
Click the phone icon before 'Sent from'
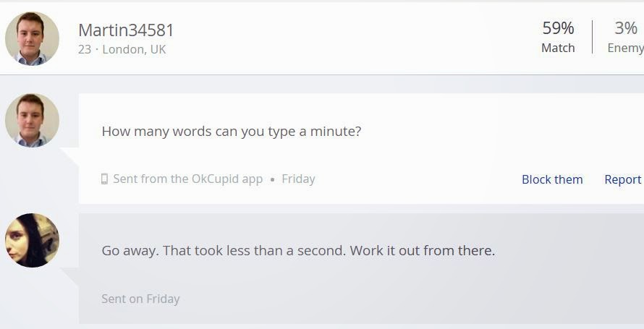point(104,179)
